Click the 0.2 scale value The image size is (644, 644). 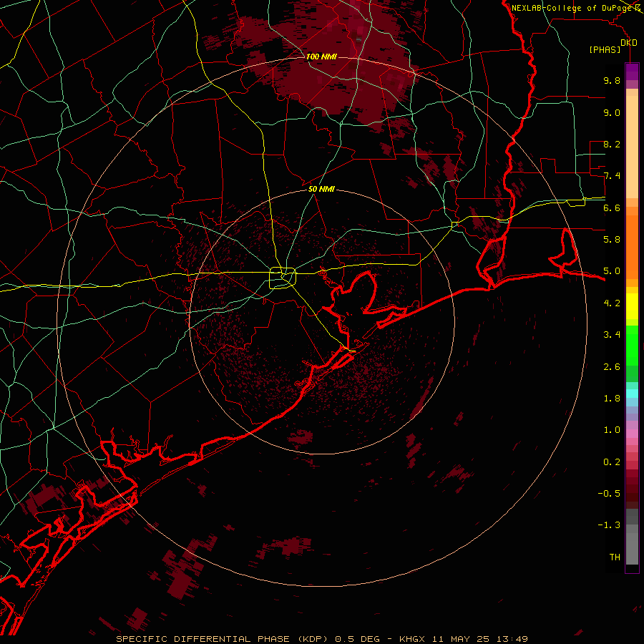pos(612,462)
